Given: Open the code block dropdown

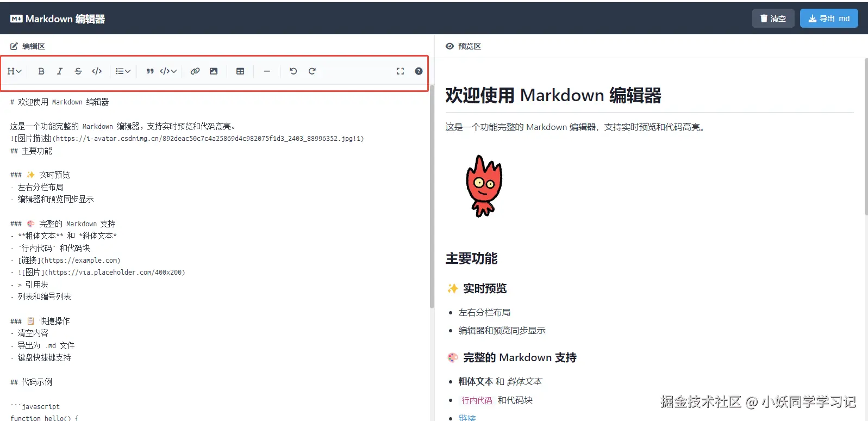Looking at the screenshot, I should point(168,71).
